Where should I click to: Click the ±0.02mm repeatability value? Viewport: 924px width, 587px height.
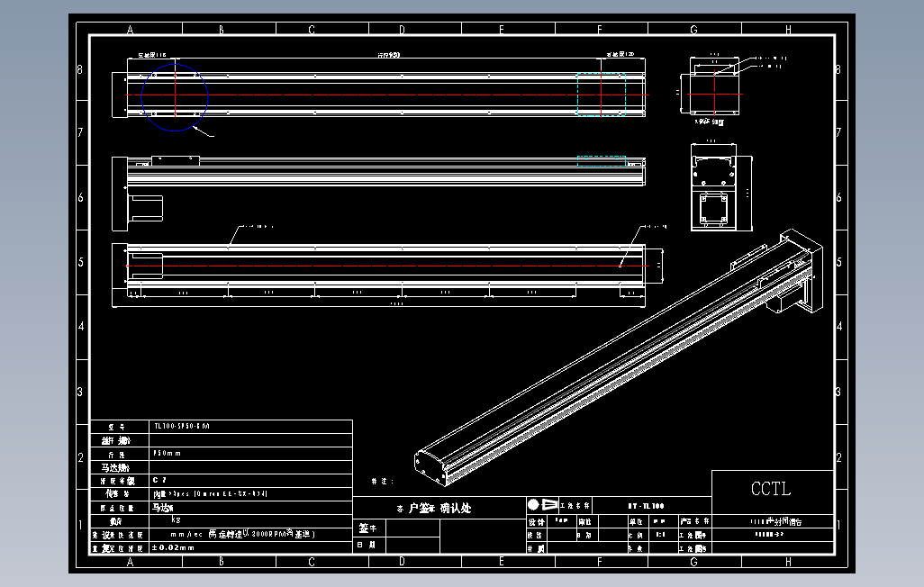[173, 547]
